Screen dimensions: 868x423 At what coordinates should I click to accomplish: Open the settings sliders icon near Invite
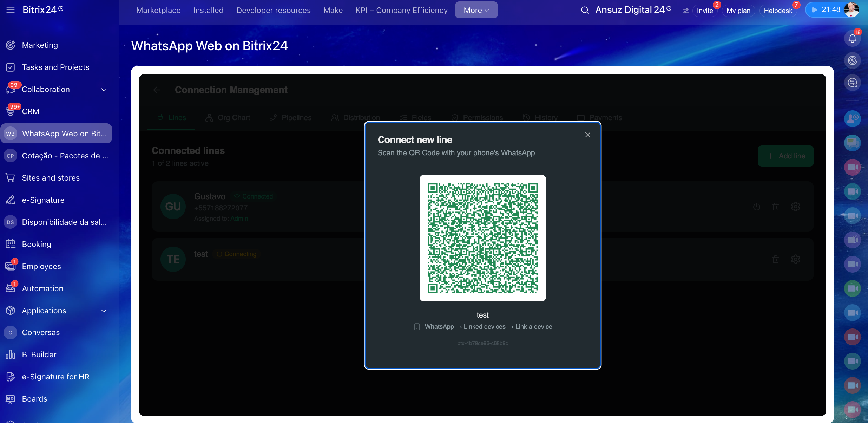[685, 11]
